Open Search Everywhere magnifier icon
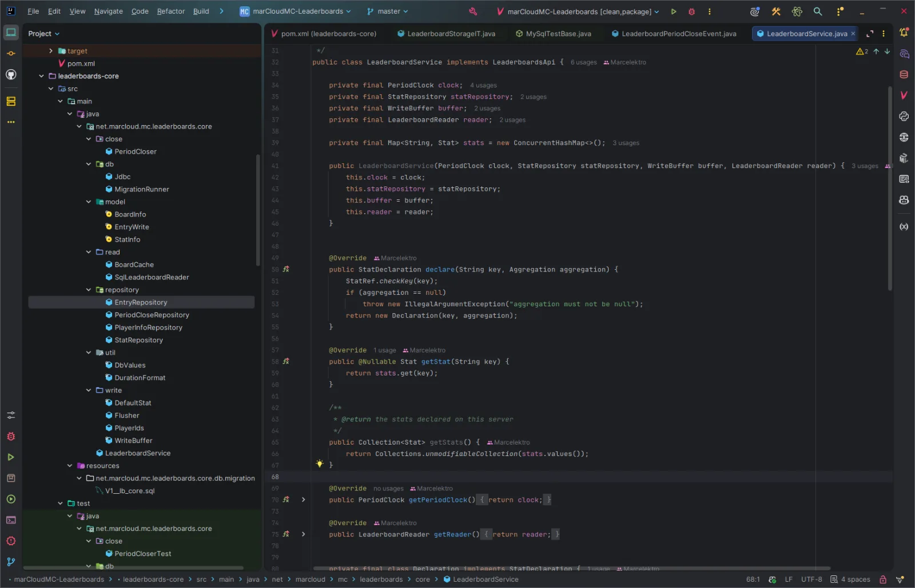Viewport: 915px width, 588px height. click(x=818, y=11)
